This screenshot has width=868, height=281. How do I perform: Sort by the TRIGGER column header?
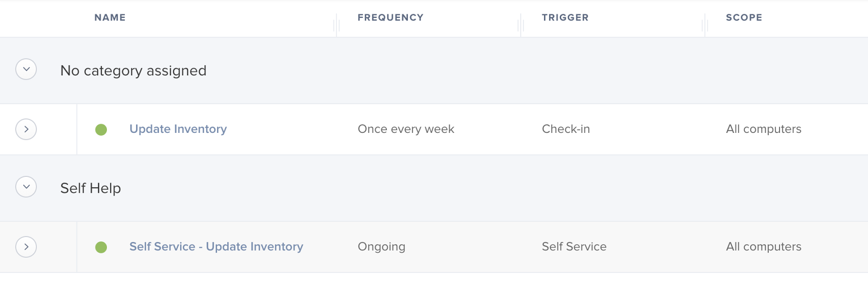coord(565,17)
